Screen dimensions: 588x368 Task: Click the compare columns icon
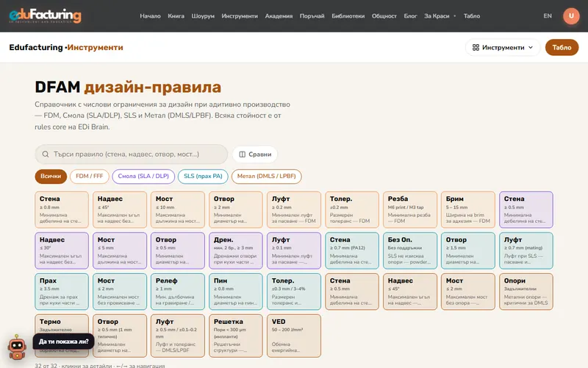tap(243, 155)
